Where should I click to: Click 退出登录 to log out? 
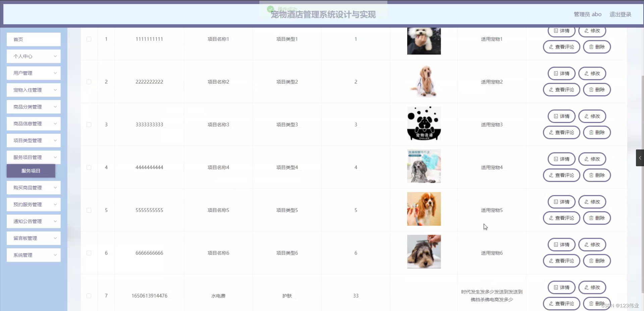[x=620, y=14]
